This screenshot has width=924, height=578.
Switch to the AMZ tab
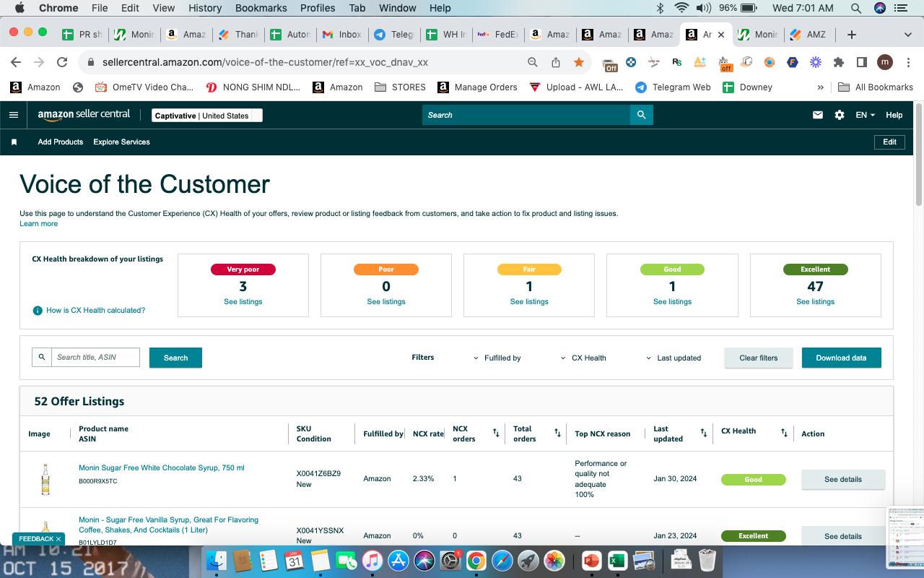click(x=811, y=35)
